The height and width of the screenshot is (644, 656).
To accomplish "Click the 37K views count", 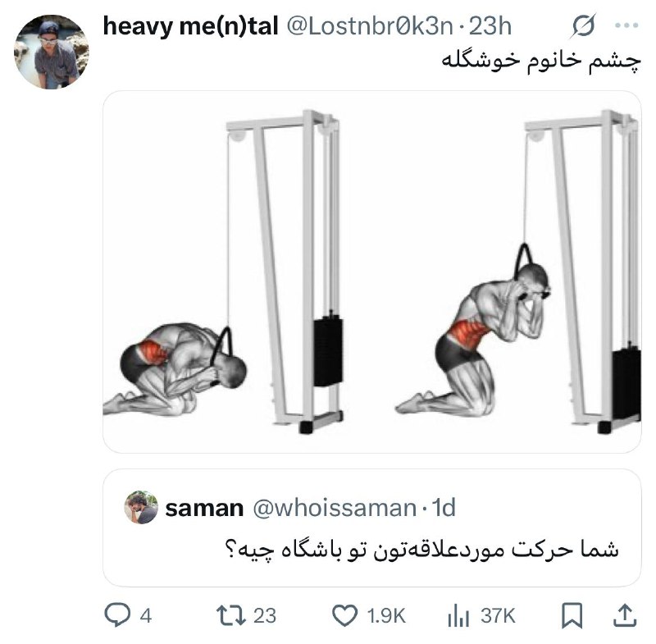I will tap(498, 616).
